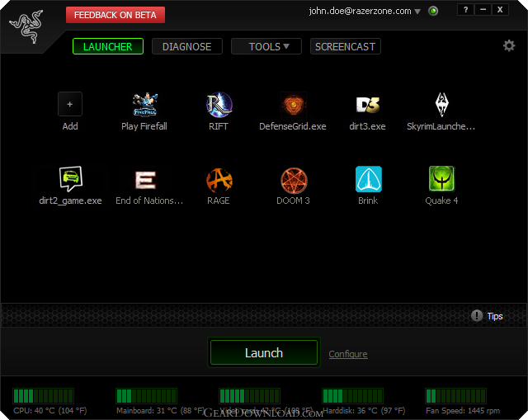Minimize the Razer Game Booster window

483,10
